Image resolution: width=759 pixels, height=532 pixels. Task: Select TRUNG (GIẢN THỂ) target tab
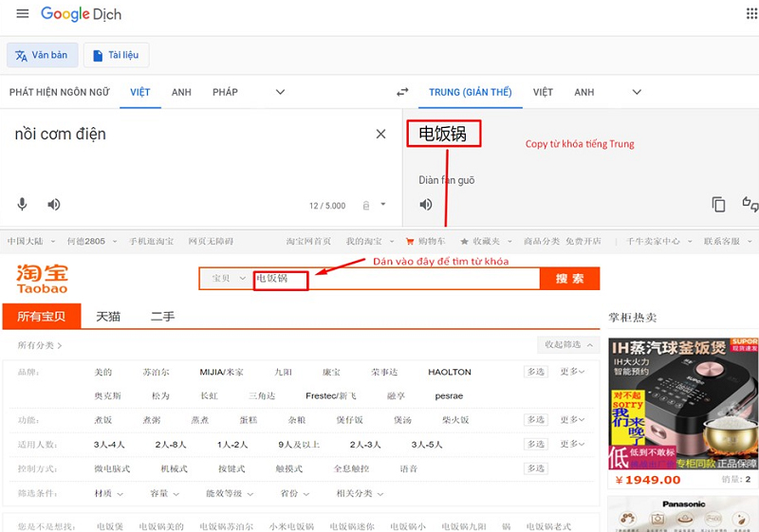point(470,92)
